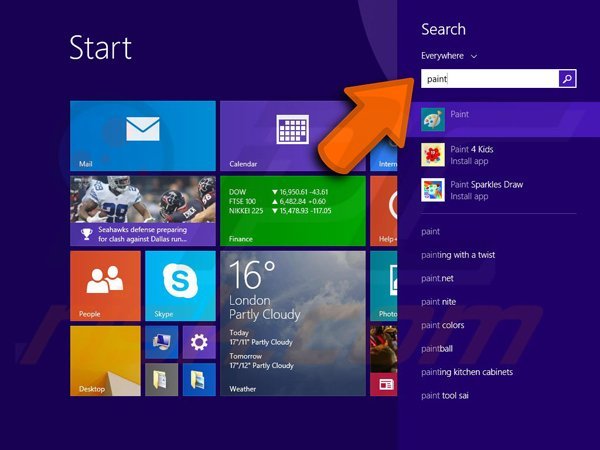Open the Desktop tile

tap(105, 361)
